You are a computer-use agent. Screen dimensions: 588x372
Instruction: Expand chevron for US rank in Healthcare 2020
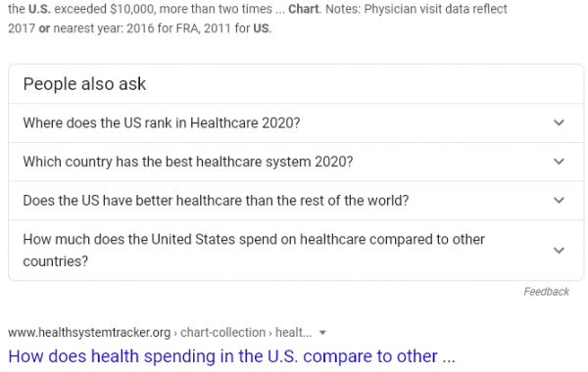[x=559, y=123]
